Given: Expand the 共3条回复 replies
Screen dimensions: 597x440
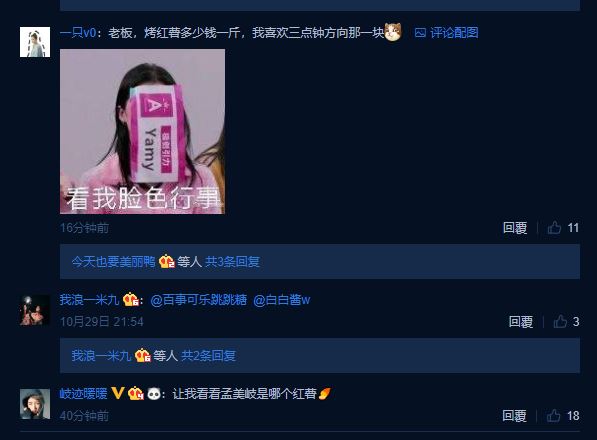Looking at the screenshot, I should (232, 261).
